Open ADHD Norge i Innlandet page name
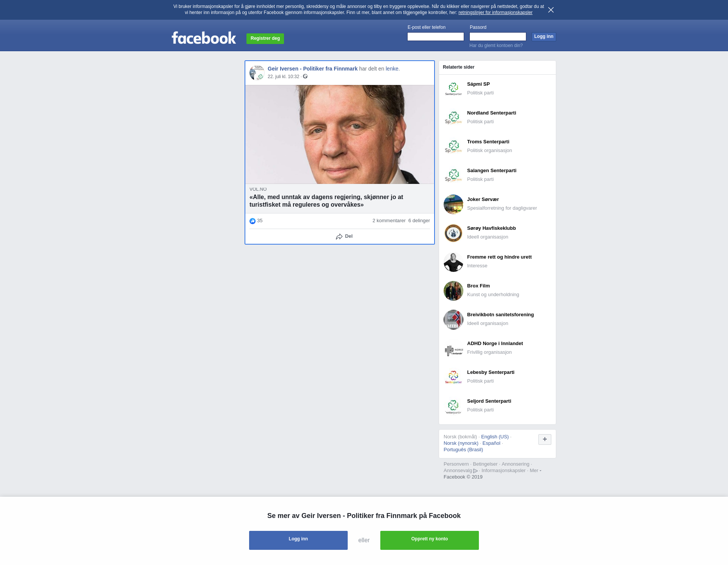 (x=495, y=344)
